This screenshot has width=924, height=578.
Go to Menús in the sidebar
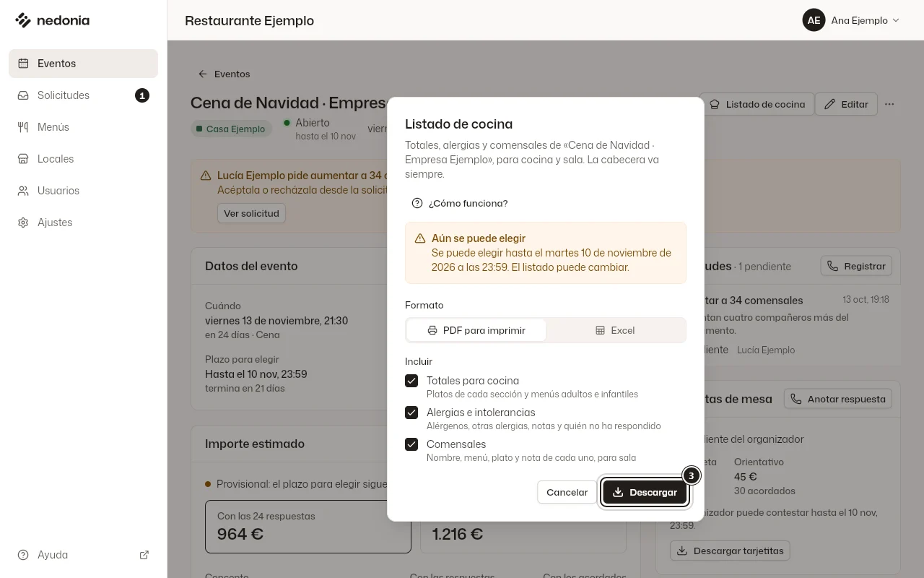click(83, 127)
